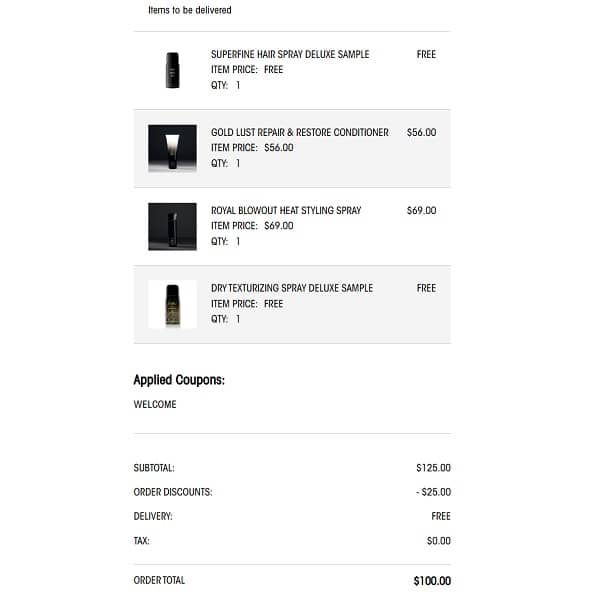Click the Gold Lust Repair & Restore Conditioner name
Screen dimensions: 600x600
(300, 132)
